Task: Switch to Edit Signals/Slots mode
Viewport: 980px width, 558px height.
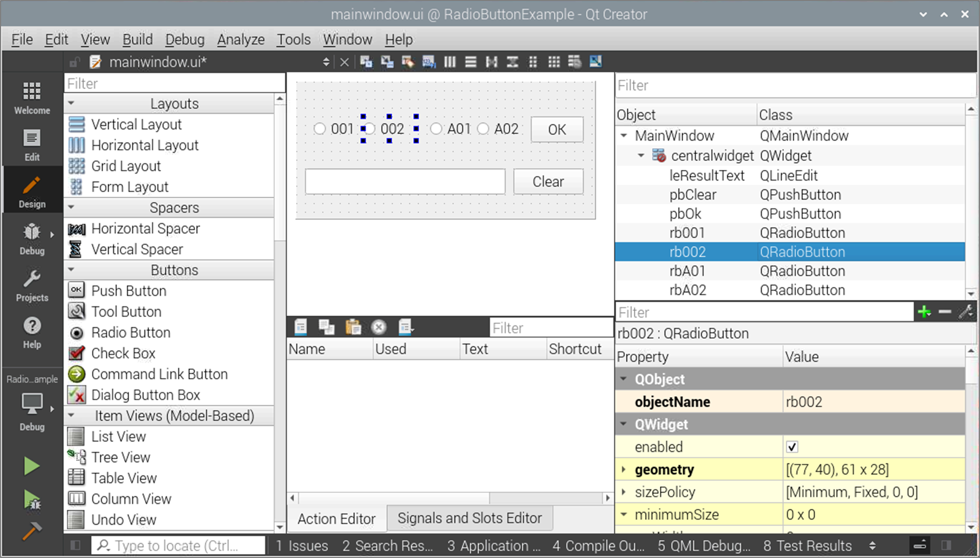Action: point(387,62)
